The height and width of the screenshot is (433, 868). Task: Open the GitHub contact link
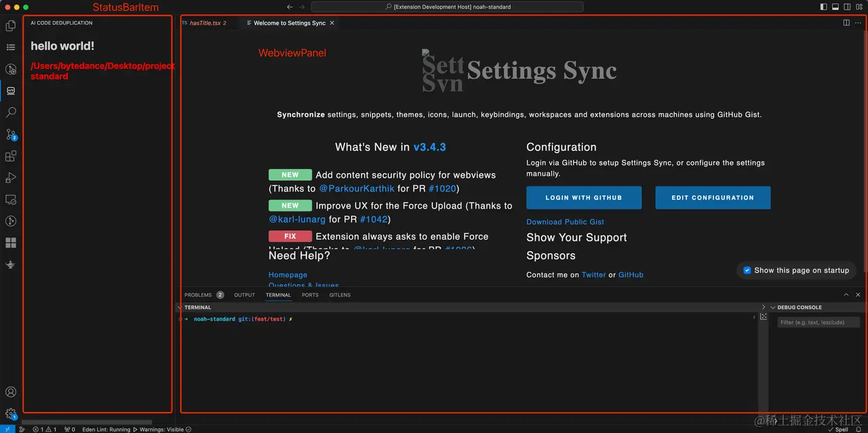[x=631, y=275]
